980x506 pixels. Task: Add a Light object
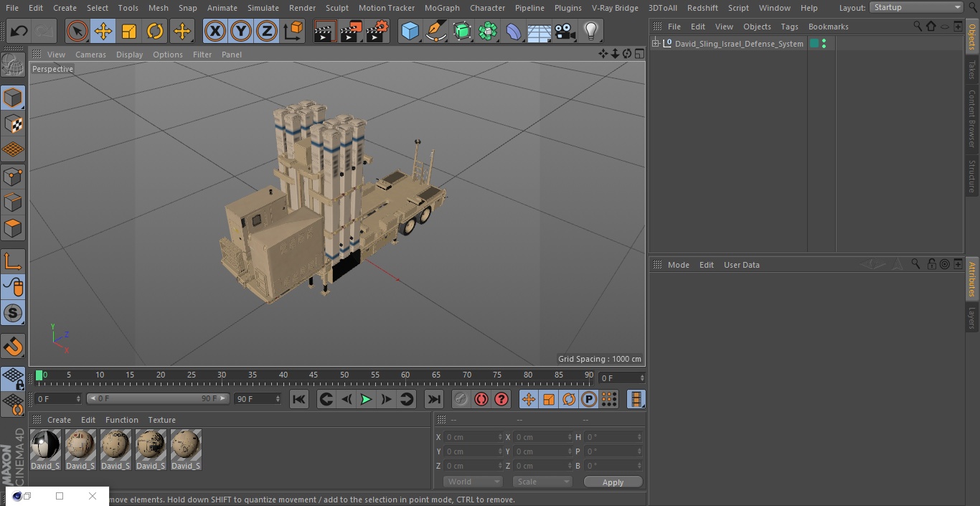[591, 31]
